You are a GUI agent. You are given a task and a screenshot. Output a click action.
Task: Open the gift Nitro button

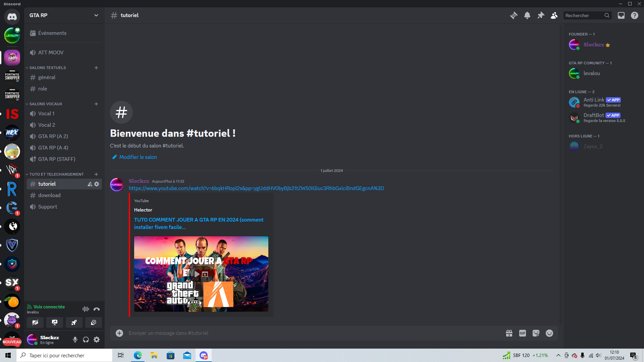(x=509, y=333)
